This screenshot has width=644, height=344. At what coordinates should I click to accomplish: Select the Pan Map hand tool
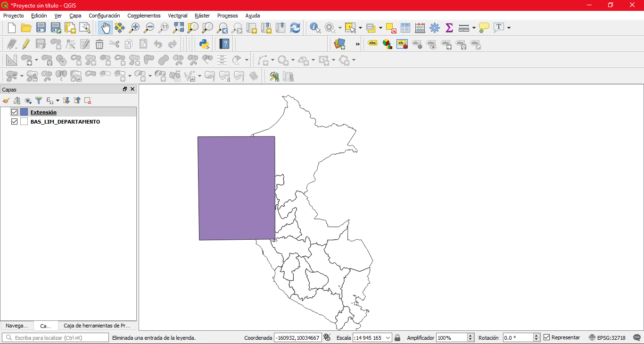point(105,28)
